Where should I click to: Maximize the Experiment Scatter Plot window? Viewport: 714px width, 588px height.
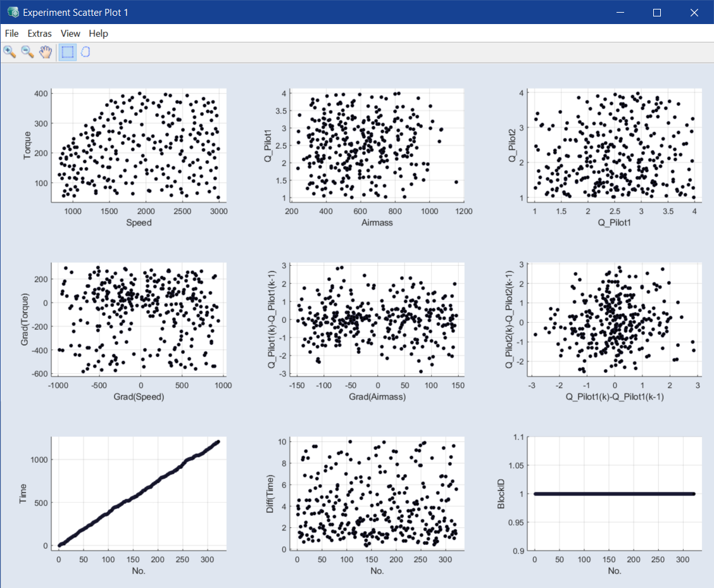tap(657, 12)
